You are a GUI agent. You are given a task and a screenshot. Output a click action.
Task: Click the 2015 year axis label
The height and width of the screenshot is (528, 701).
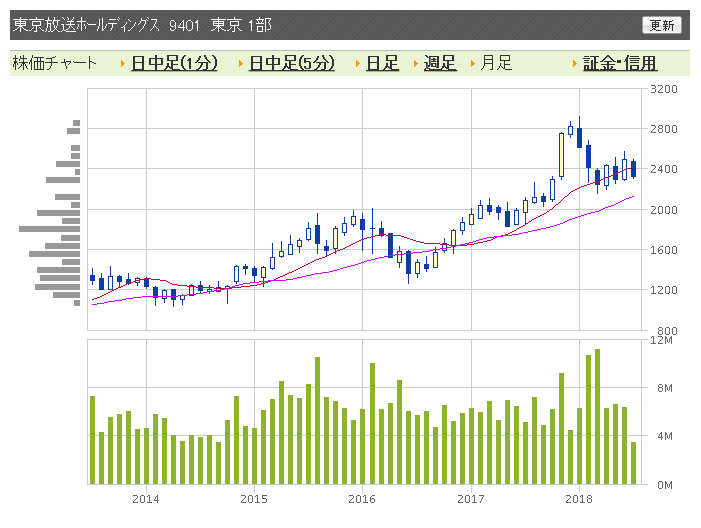click(x=254, y=499)
